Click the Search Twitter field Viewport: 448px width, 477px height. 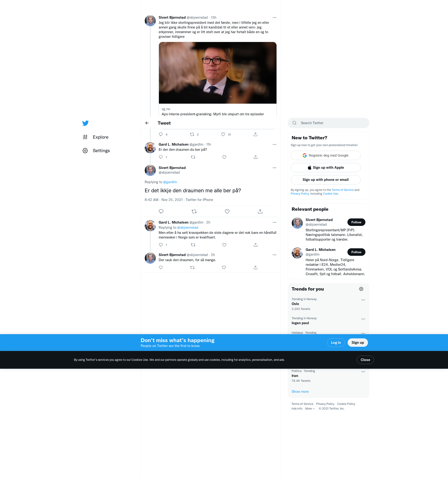[x=328, y=123]
